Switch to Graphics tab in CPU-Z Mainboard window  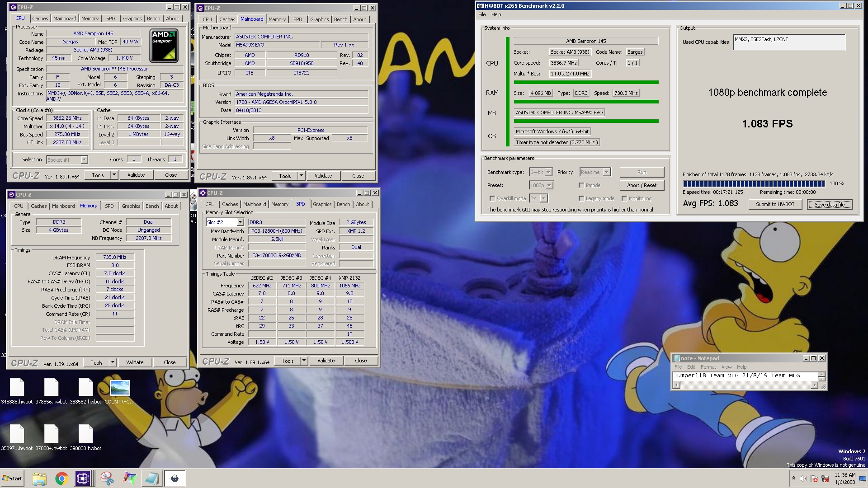tap(319, 19)
